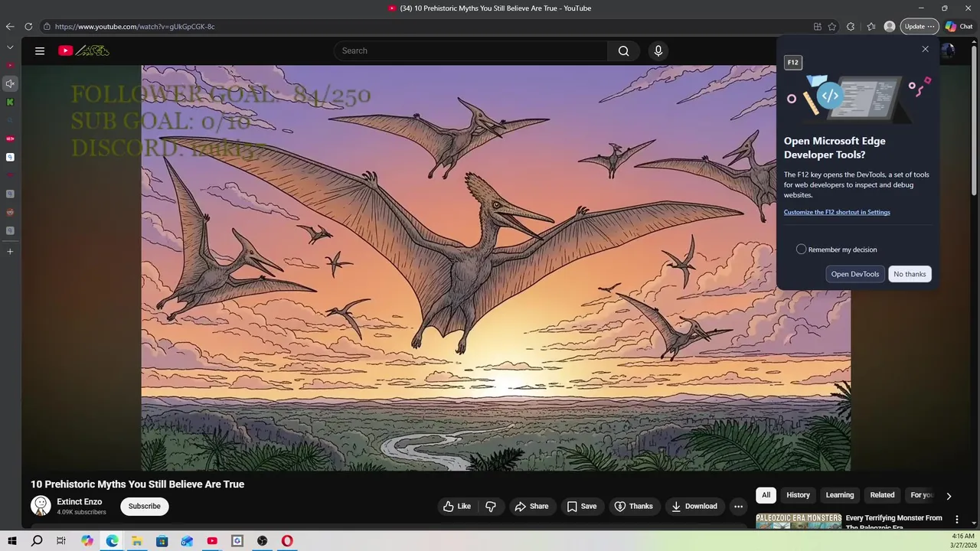Open Task View on the taskbar
Viewport: 980px width, 551px height.
(x=61, y=541)
